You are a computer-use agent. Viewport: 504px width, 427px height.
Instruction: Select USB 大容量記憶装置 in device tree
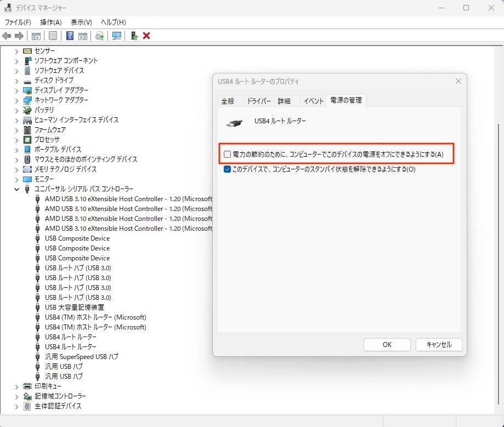(74, 308)
